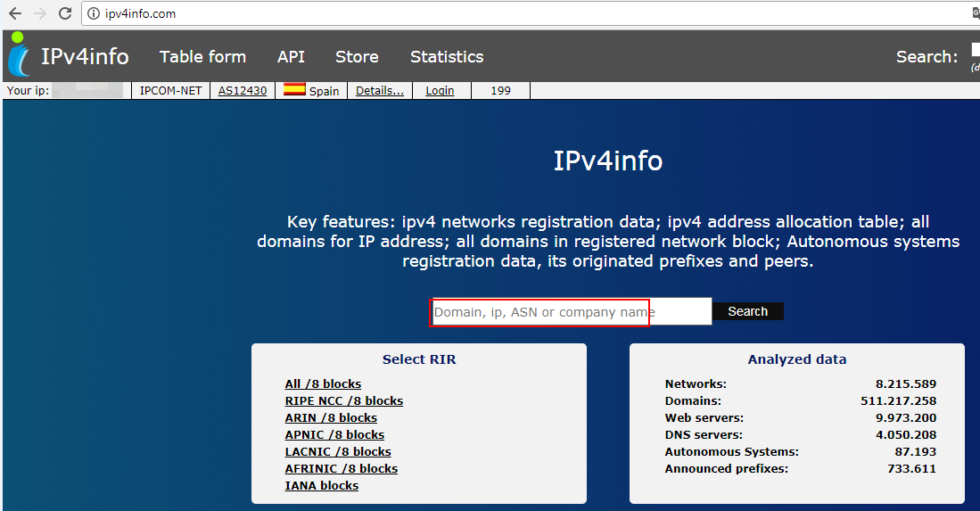Select APNIC /8 blocks link
This screenshot has height=511, width=980.
coord(334,435)
